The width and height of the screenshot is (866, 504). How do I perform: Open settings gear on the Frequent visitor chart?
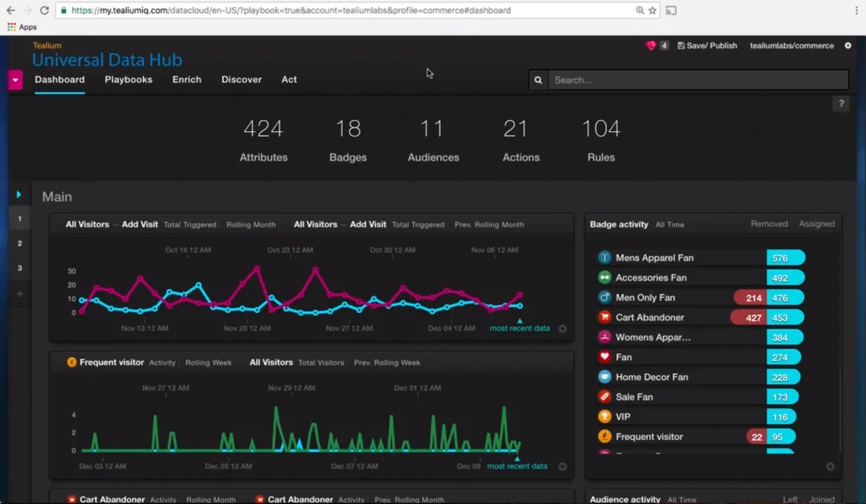pyautogui.click(x=563, y=466)
